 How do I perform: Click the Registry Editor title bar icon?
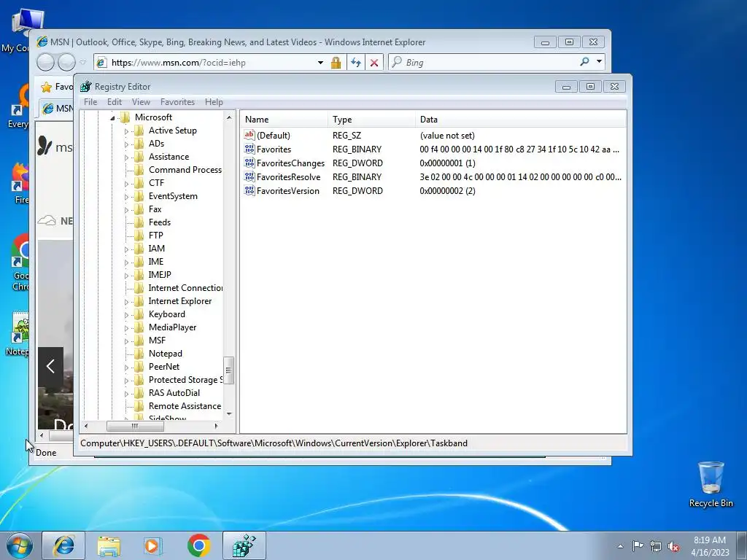click(x=86, y=86)
